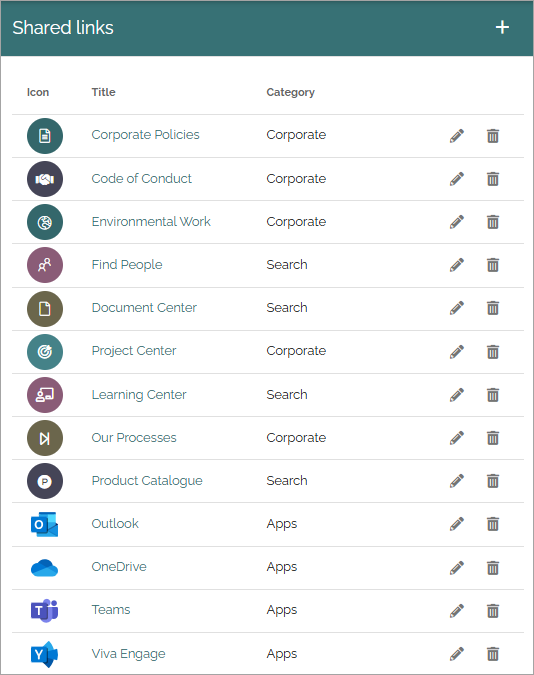Image resolution: width=534 pixels, height=675 pixels.
Task: Edit the Document Center link
Action: [457, 308]
